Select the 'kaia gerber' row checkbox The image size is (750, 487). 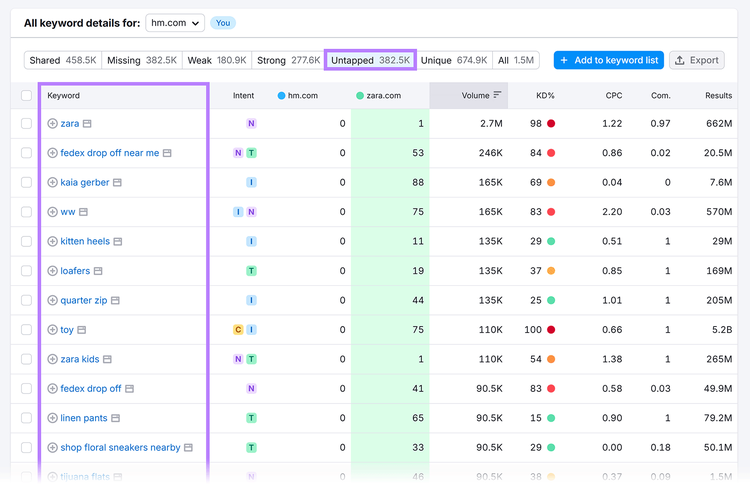click(x=26, y=182)
